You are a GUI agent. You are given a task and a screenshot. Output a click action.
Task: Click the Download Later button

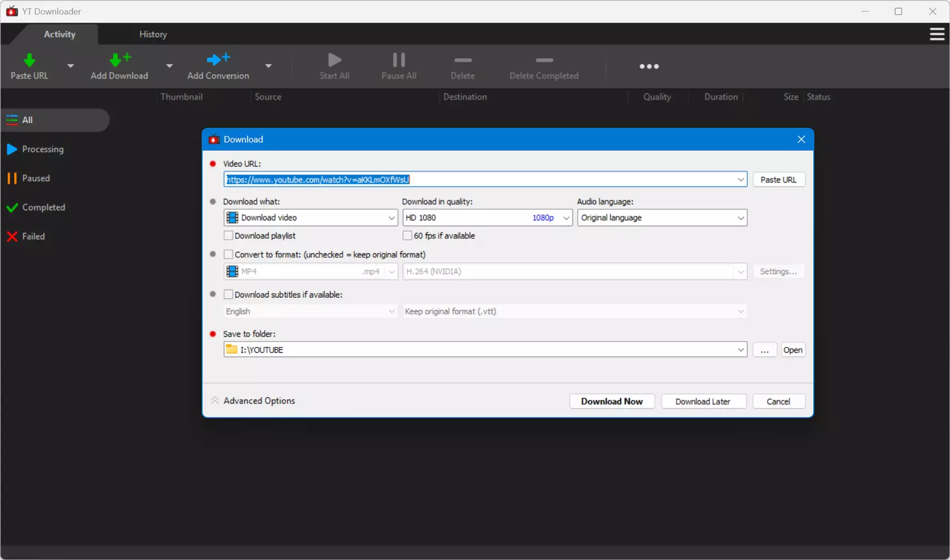[703, 401]
